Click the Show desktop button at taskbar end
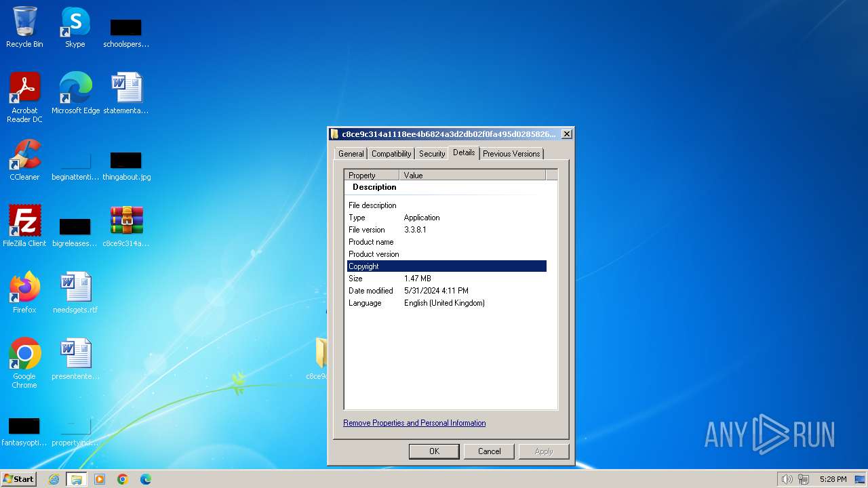Screen dimensions: 868x488 (x=860, y=479)
